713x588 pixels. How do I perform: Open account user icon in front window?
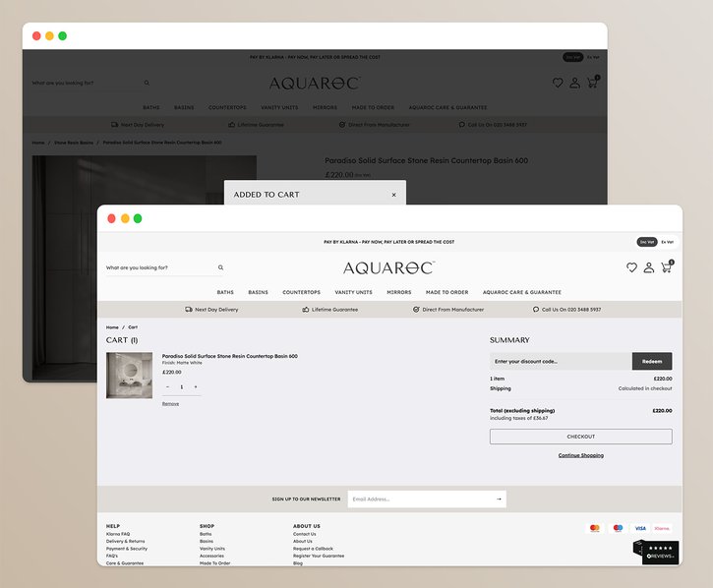[649, 267]
